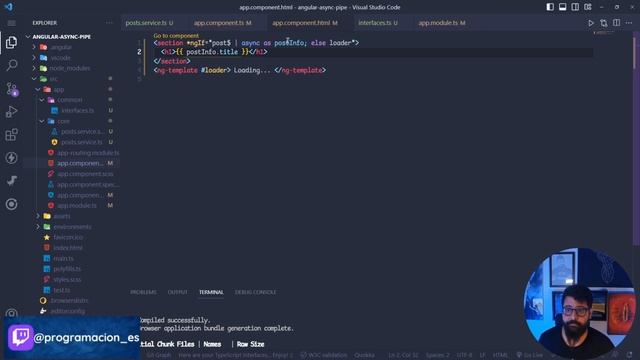The image size is (640, 360).
Task: Open editor More Actions ellipsis
Action: coord(629,23)
